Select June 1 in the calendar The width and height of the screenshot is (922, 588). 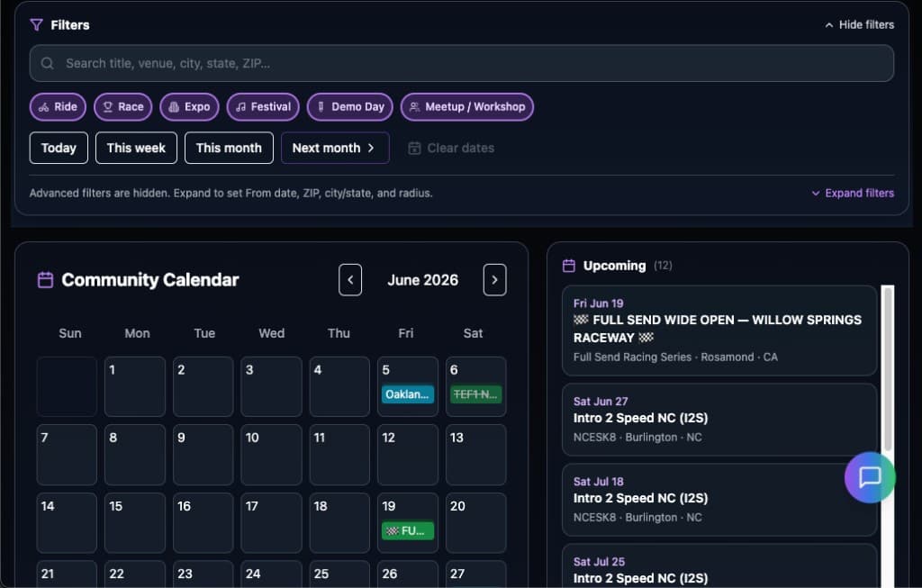pos(135,386)
